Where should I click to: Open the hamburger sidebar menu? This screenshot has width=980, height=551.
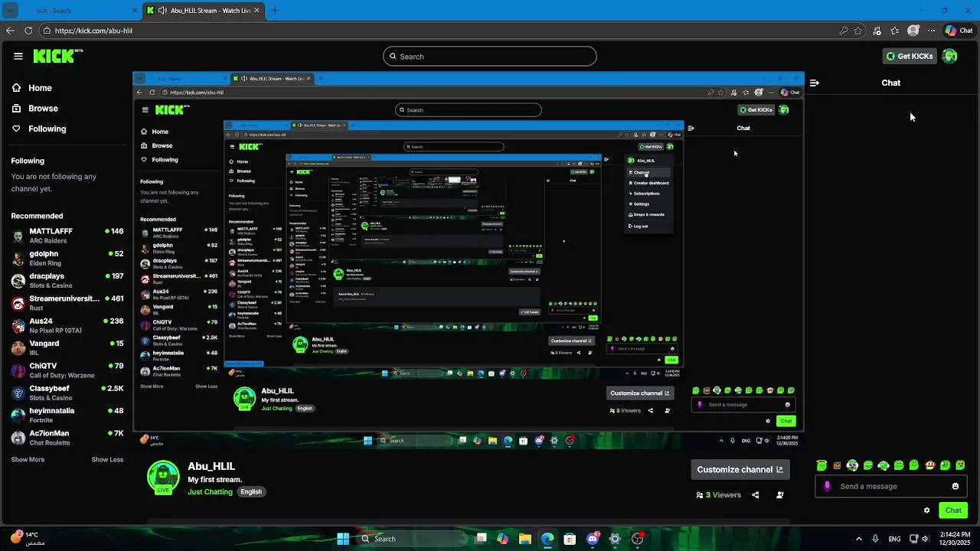click(18, 56)
